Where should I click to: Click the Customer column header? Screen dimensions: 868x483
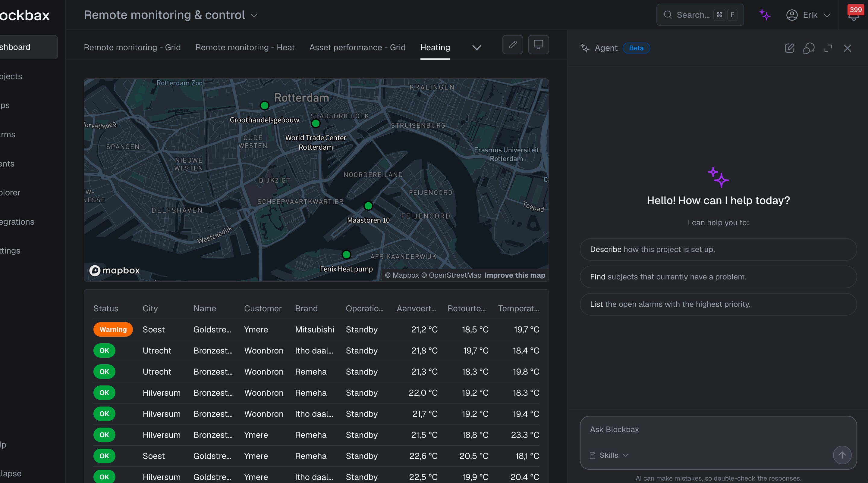click(x=263, y=308)
